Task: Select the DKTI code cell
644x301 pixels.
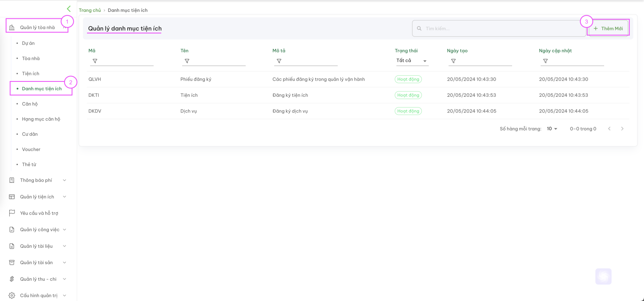Action: pos(94,95)
